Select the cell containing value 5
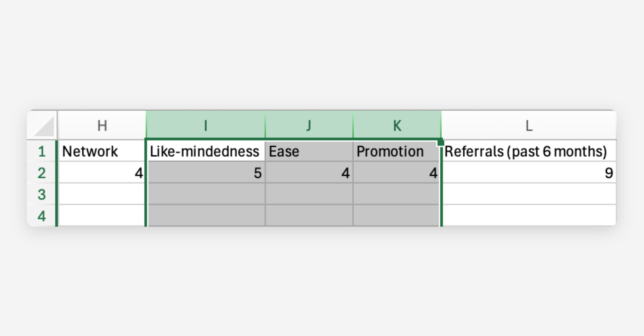Image resolution: width=644 pixels, height=336 pixels. coord(206,173)
